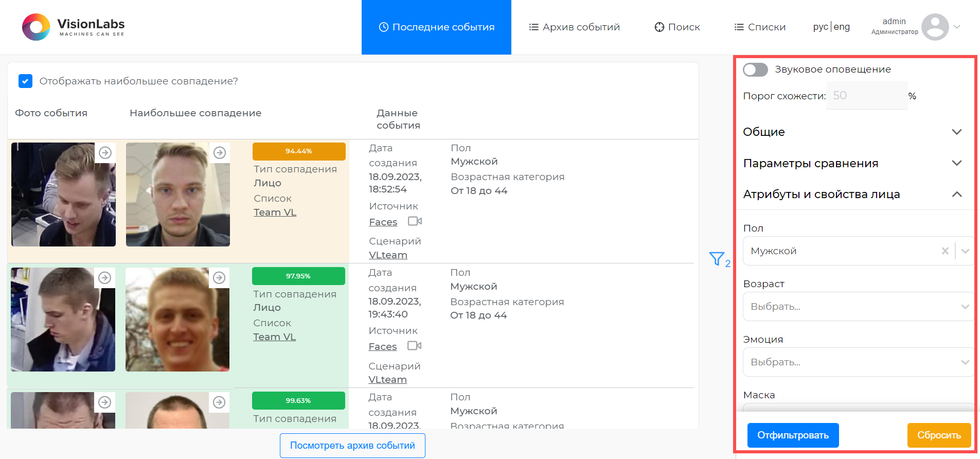Click the 94.44% similarity badge
This screenshot has width=980, height=459.
[299, 151]
